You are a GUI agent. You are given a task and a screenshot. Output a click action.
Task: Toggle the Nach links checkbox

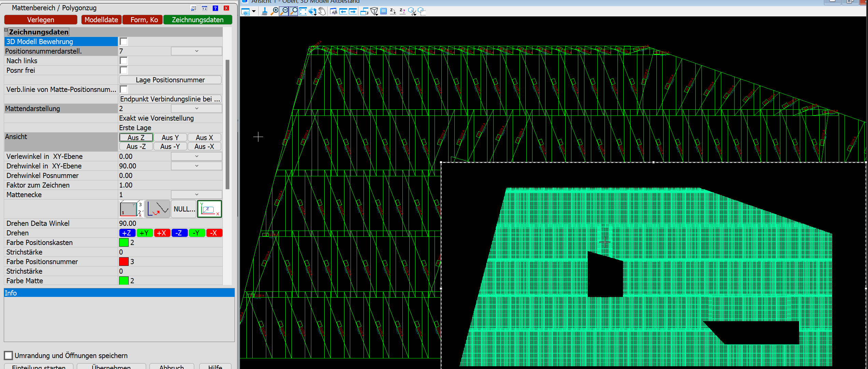(x=124, y=61)
